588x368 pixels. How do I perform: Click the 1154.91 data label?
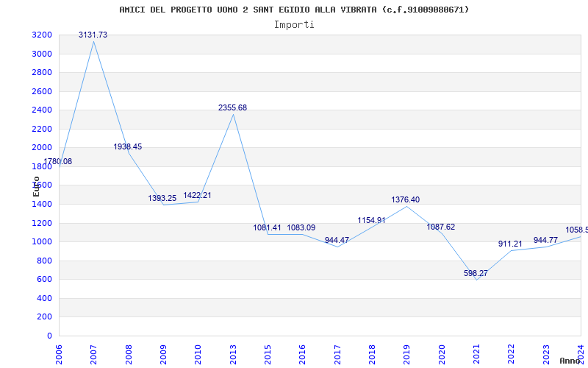tap(371, 220)
